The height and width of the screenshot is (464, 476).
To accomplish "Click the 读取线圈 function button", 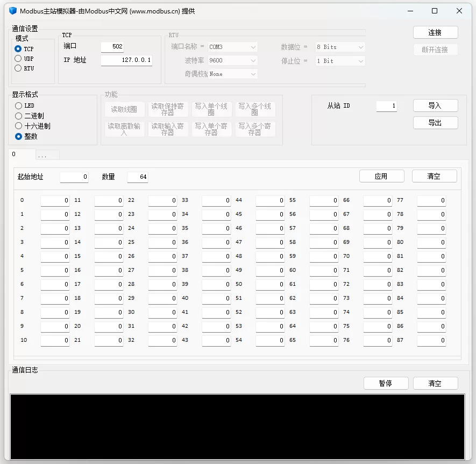I will click(x=124, y=108).
